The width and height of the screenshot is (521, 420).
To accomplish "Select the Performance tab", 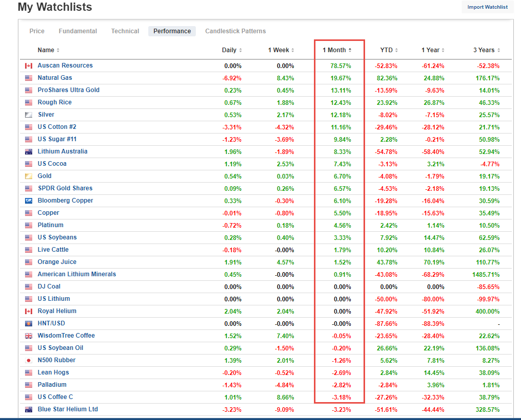I will pos(172,31).
